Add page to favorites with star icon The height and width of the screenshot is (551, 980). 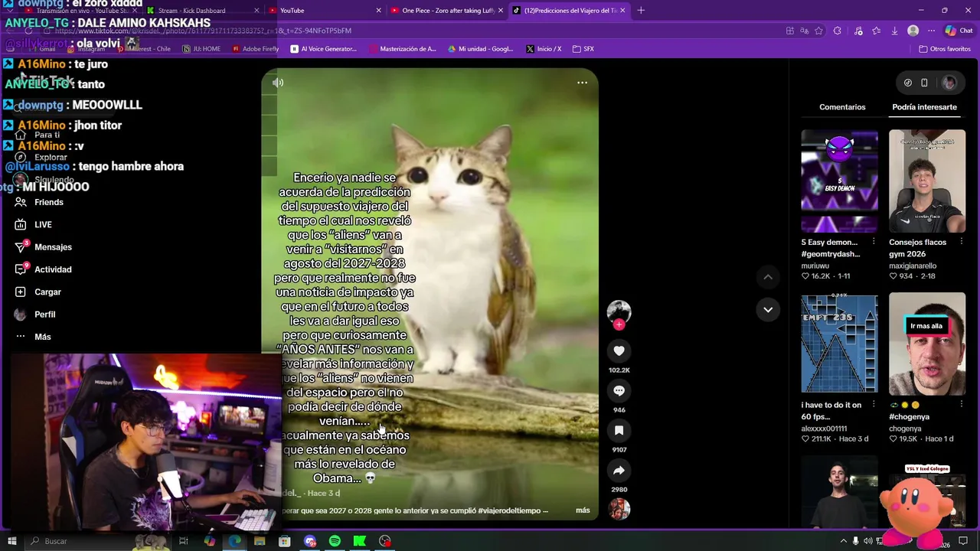point(818,31)
